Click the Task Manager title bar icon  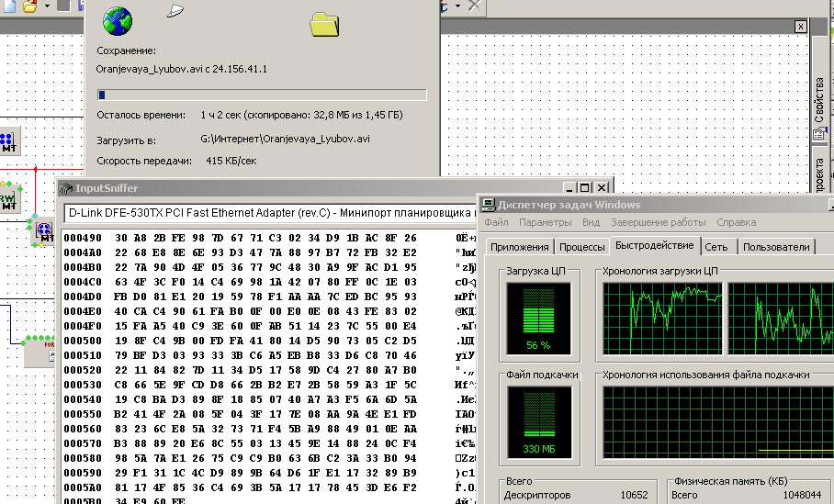(x=488, y=205)
